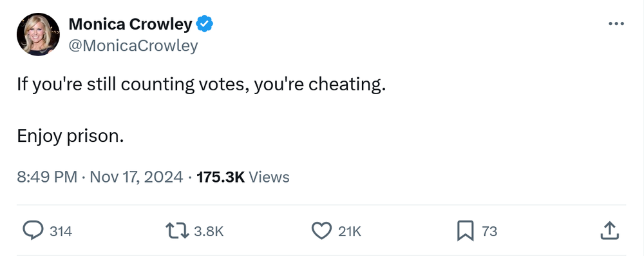The image size is (644, 256).
Task: Click the 8:49 PM timestamp
Action: pyautogui.click(x=47, y=177)
